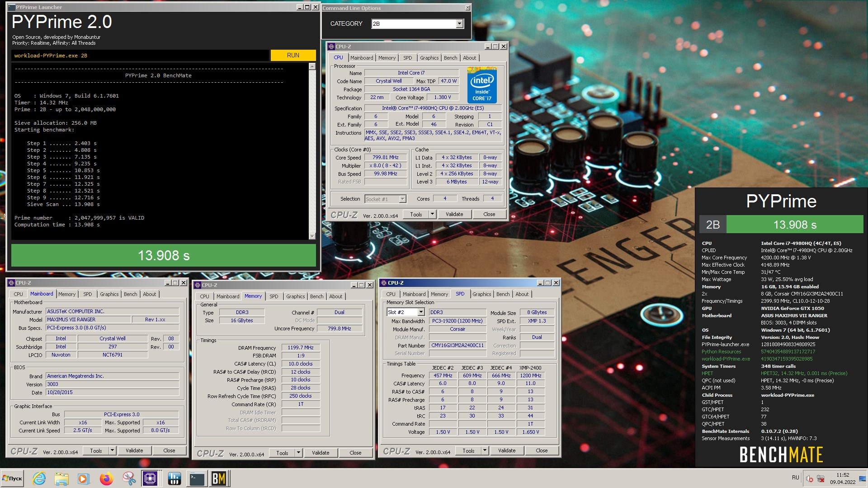Select the CPU tab in CPU-Z Memory window

205,296
